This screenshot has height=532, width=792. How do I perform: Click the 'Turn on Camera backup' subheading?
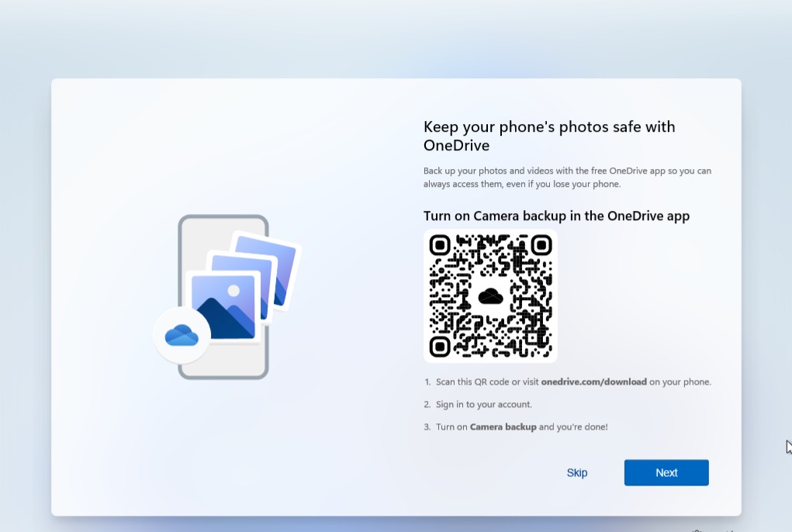click(x=556, y=216)
